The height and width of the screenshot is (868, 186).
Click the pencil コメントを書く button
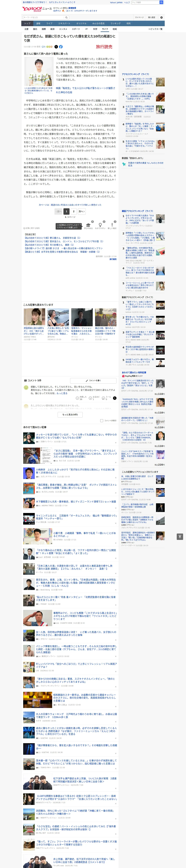(x=93, y=380)
